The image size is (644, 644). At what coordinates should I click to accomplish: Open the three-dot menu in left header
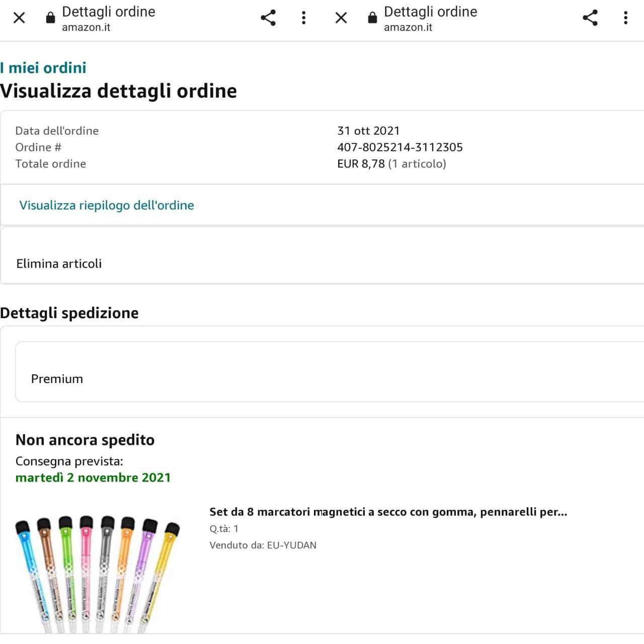point(303,18)
